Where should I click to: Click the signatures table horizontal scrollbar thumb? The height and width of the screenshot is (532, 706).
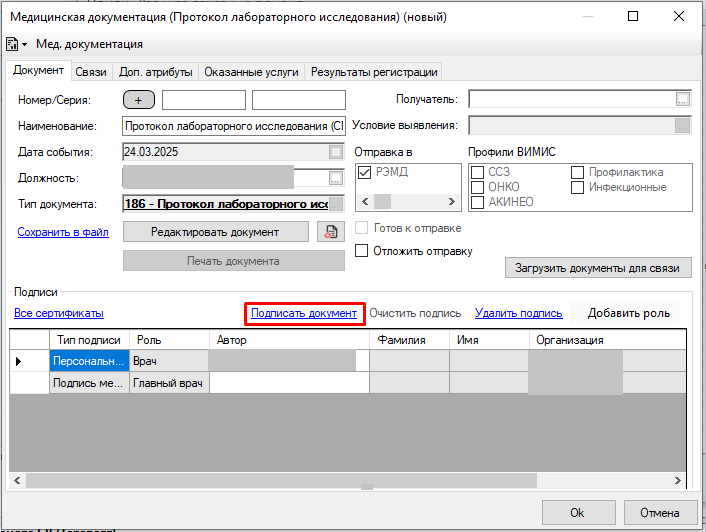tap(281, 480)
